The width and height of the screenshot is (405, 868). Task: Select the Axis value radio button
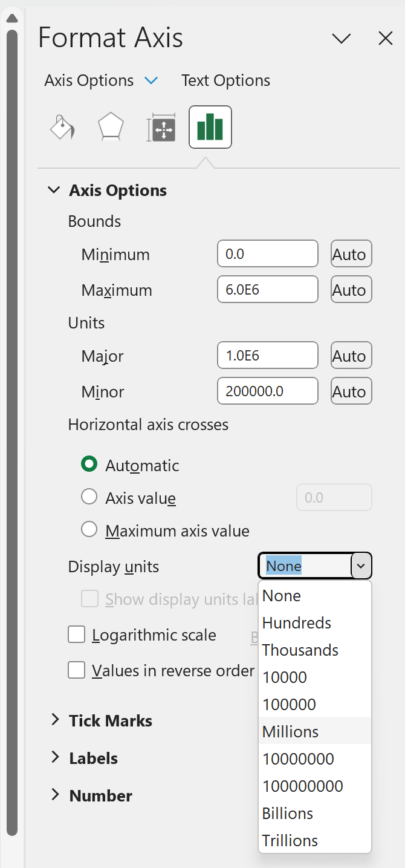pyautogui.click(x=89, y=497)
